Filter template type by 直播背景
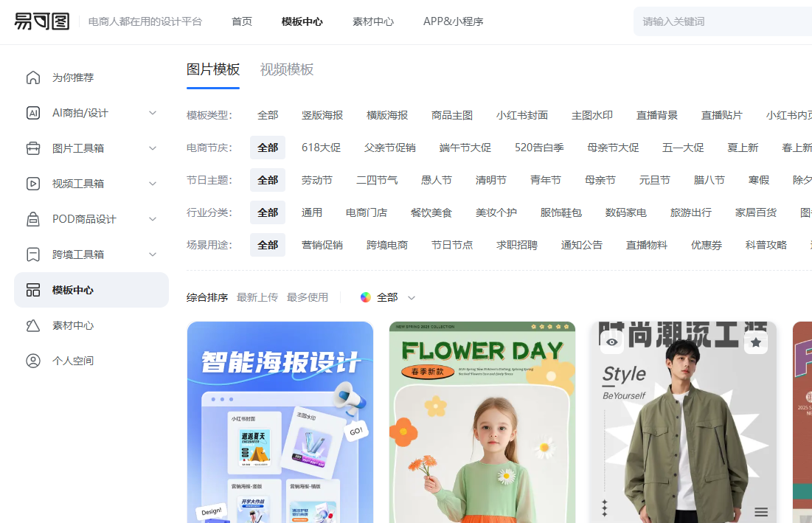This screenshot has width=812, height=523. pyautogui.click(x=656, y=116)
